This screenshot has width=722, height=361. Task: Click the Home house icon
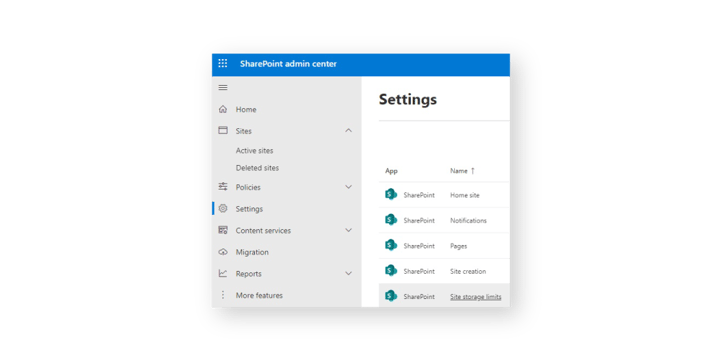[x=223, y=109]
